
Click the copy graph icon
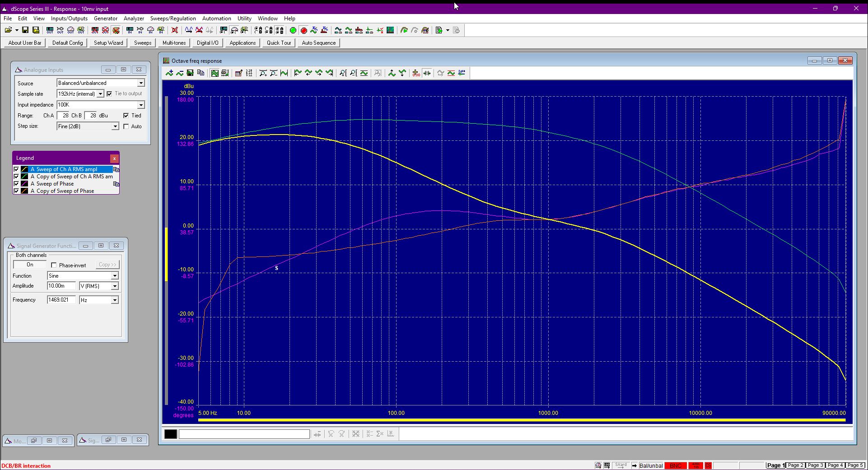[x=201, y=73]
